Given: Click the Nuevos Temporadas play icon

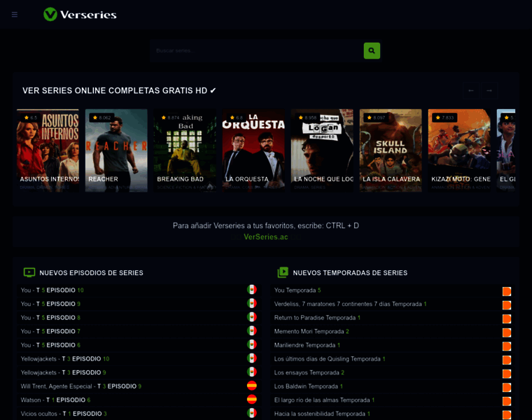Looking at the screenshot, I should 283,272.
